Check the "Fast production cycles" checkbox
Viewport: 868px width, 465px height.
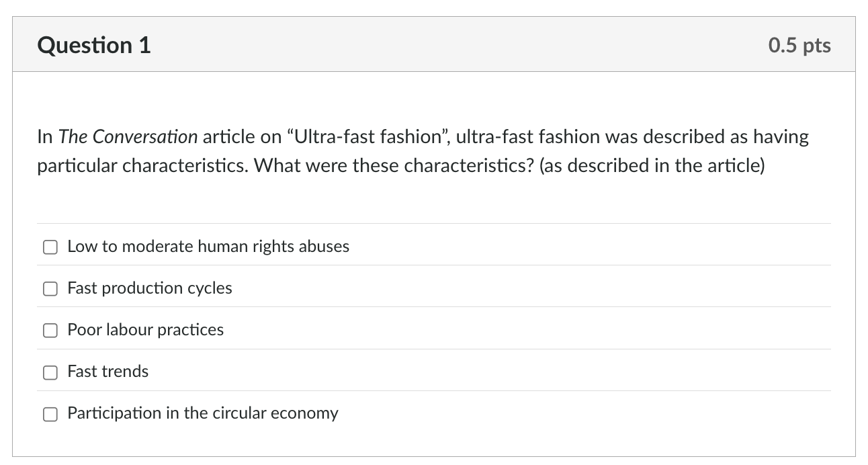pos(50,289)
